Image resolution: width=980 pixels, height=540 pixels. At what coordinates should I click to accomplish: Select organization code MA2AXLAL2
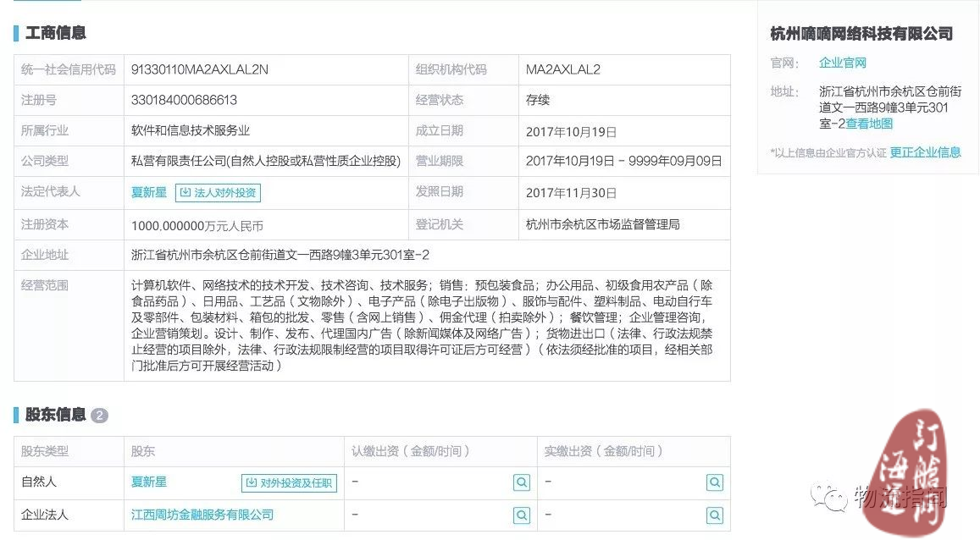[x=563, y=69]
